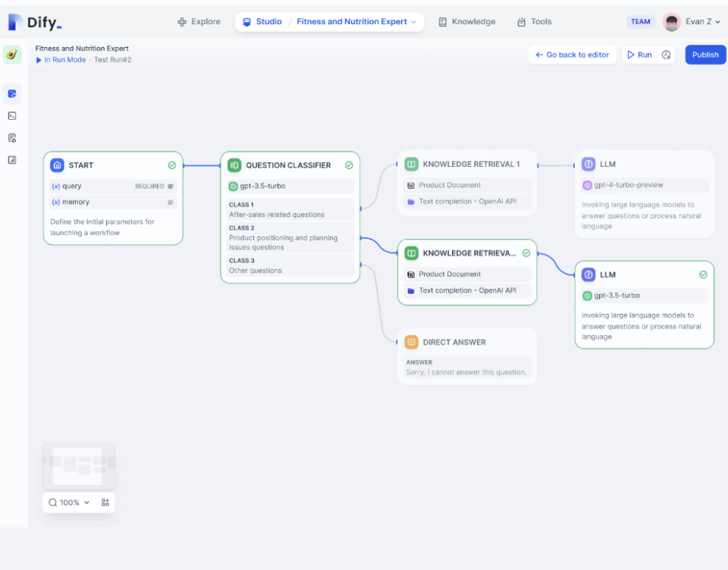Click the organize nodes layout icon
Viewport: 728px width, 570px height.
[x=105, y=503]
